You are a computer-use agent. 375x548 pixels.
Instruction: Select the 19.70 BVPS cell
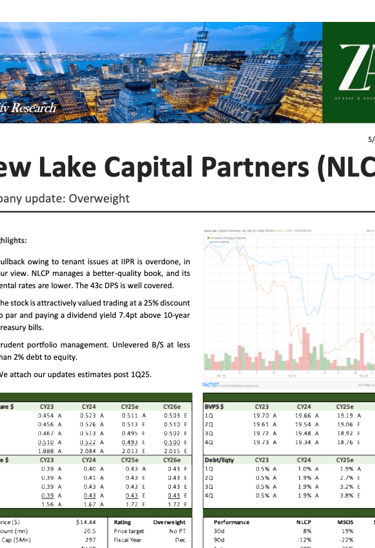coord(261,416)
